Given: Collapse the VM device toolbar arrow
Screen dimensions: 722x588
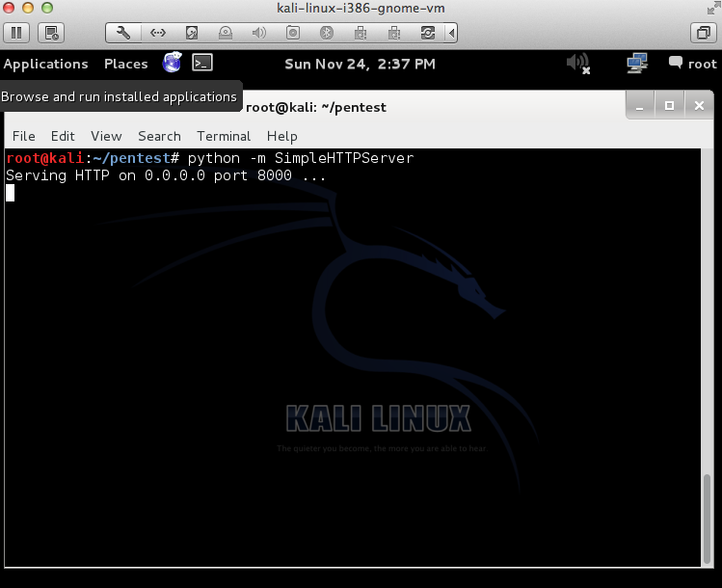Looking at the screenshot, I should (451, 33).
